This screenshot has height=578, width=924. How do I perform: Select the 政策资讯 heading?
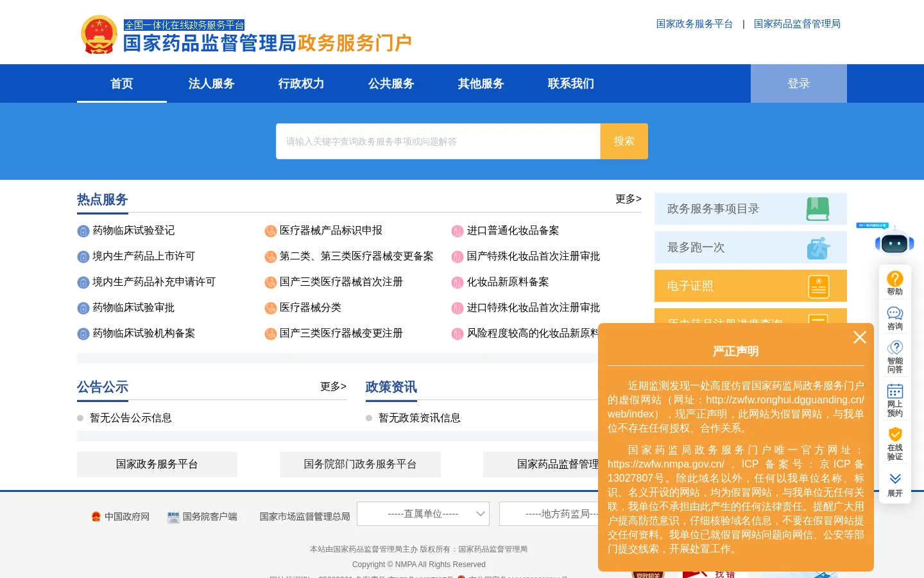point(391,387)
